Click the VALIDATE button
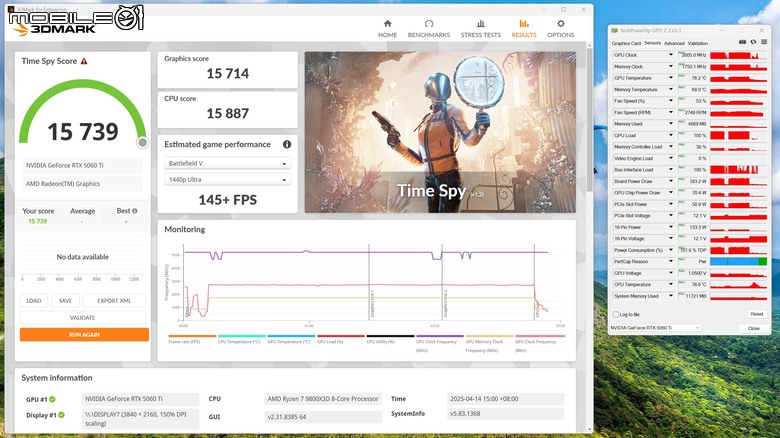This screenshot has height=438, width=780. point(83,318)
